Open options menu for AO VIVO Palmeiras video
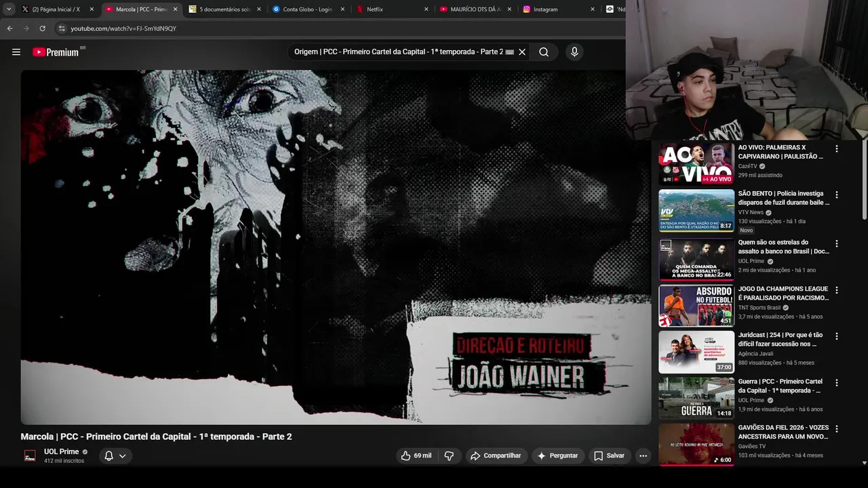The width and height of the screenshot is (868, 488). pyautogui.click(x=836, y=148)
